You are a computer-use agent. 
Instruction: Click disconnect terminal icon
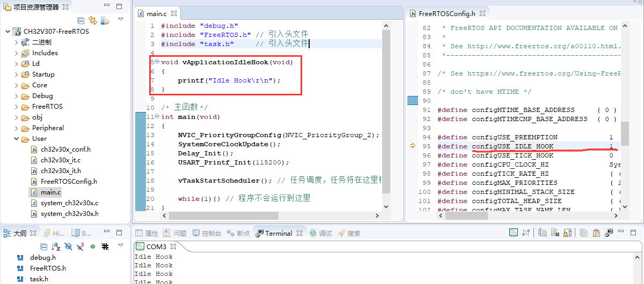pos(526,233)
